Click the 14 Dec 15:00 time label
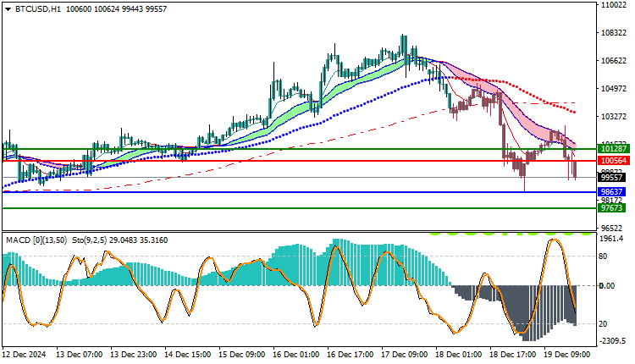Image resolution: width=635 pixels, height=364 pixels. [188, 355]
